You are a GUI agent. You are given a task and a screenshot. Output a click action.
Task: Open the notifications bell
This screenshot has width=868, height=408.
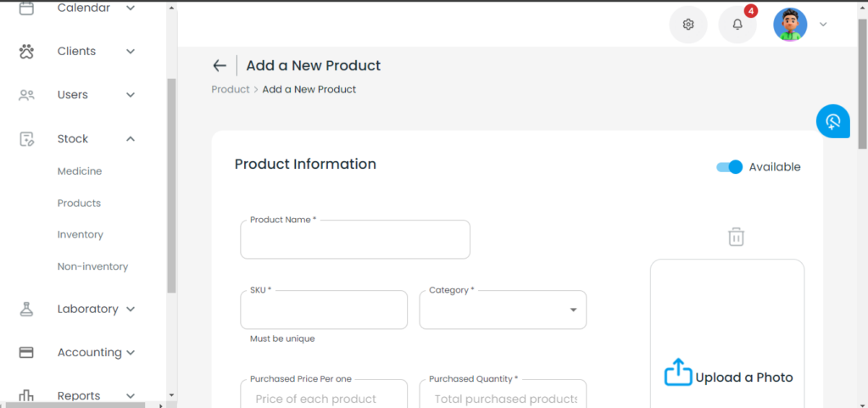click(737, 25)
